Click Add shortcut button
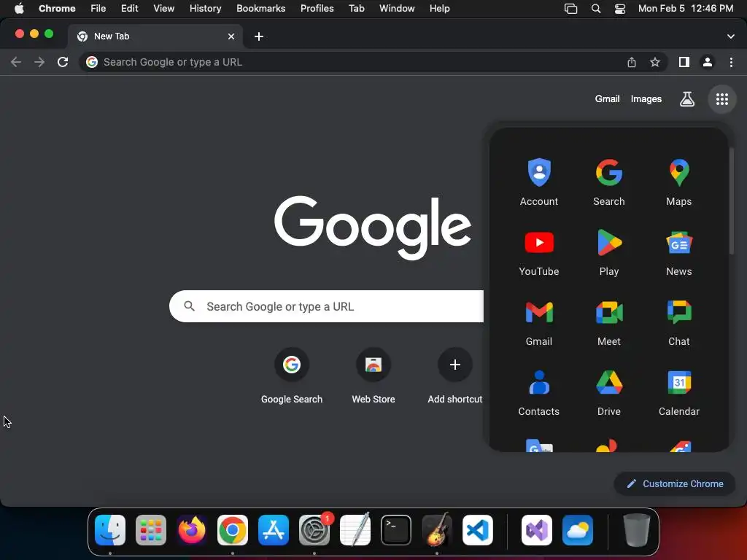 (x=455, y=376)
